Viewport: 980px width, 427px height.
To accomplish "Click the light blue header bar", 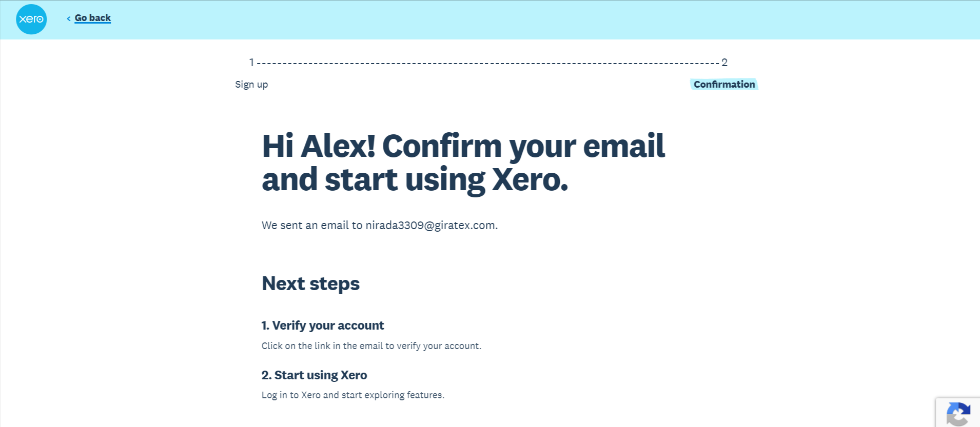I will (x=513, y=19).
